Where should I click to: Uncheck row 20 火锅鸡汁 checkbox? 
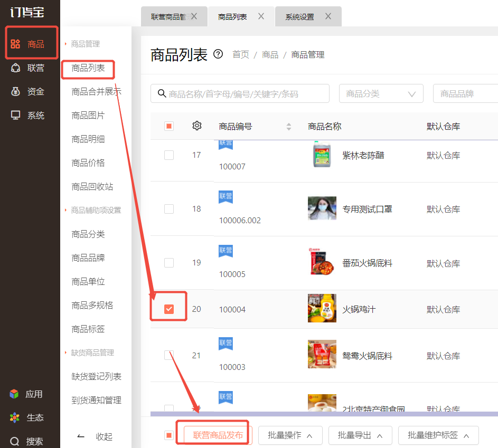tap(169, 309)
